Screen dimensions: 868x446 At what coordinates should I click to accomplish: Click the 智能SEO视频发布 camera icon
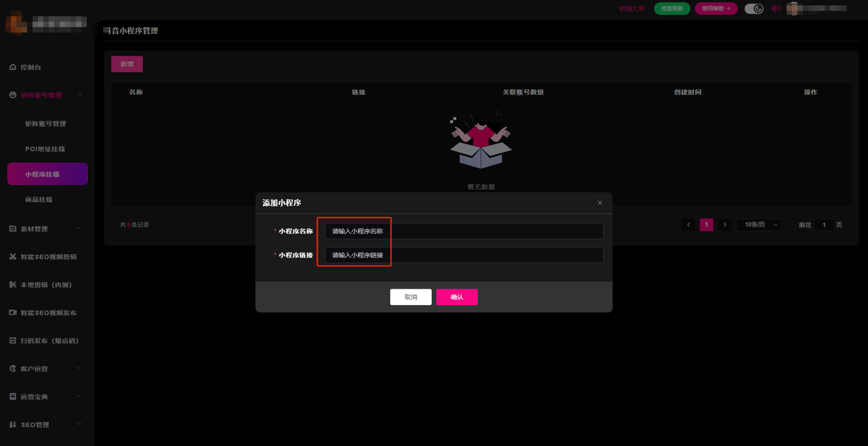[x=13, y=312]
